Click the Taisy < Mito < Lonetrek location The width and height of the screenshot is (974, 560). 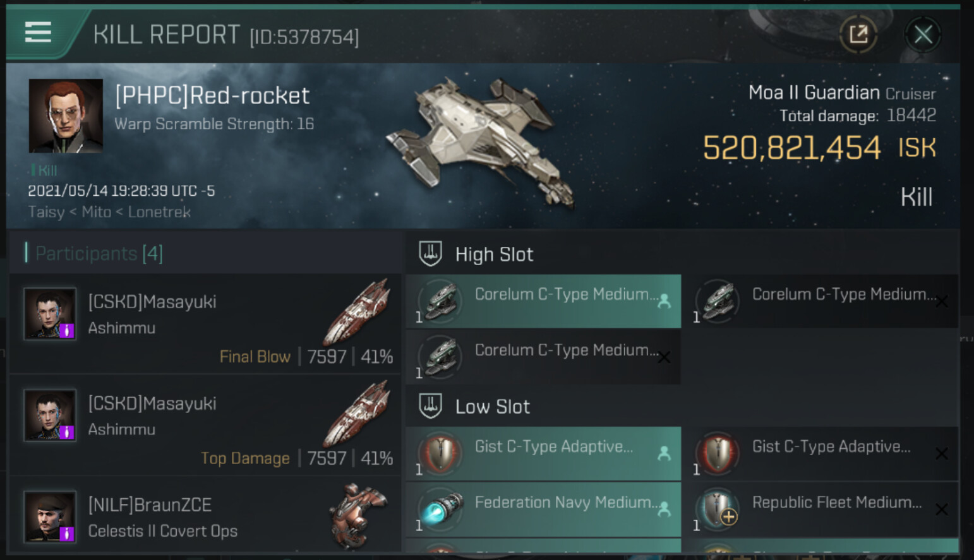(109, 212)
